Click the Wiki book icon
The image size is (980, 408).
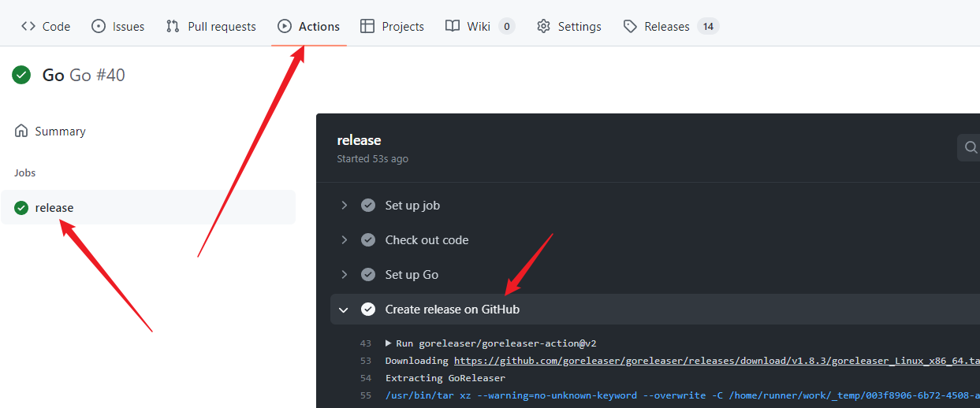click(x=453, y=26)
